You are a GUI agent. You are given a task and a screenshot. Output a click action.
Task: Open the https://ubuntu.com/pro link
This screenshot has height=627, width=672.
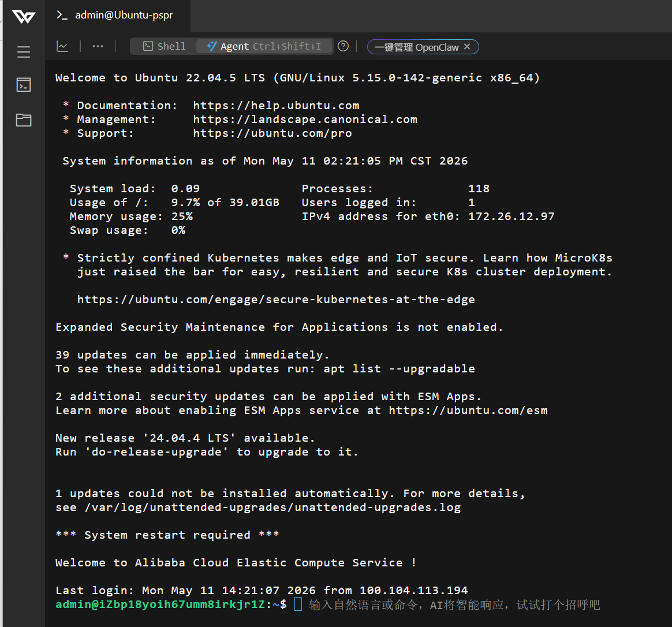coord(272,133)
